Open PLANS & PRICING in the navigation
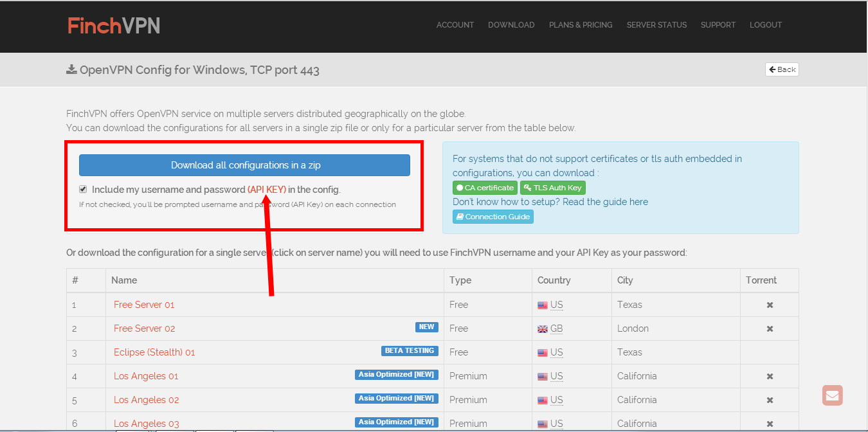This screenshot has height=432, width=868. click(x=581, y=25)
